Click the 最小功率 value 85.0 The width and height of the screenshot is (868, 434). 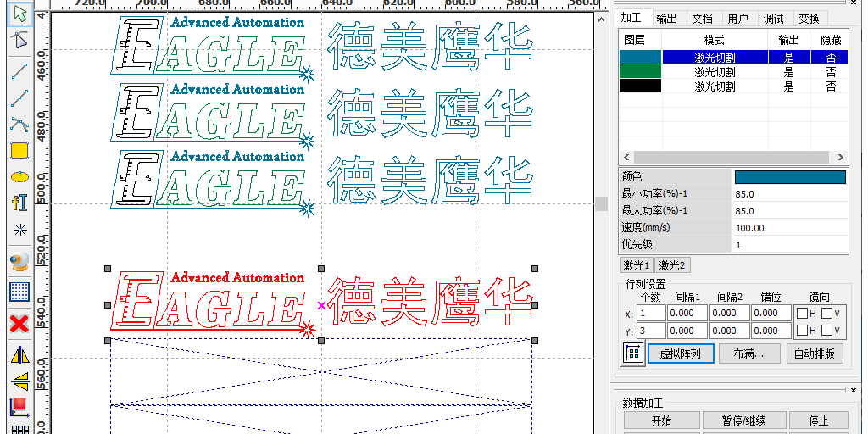[790, 194]
